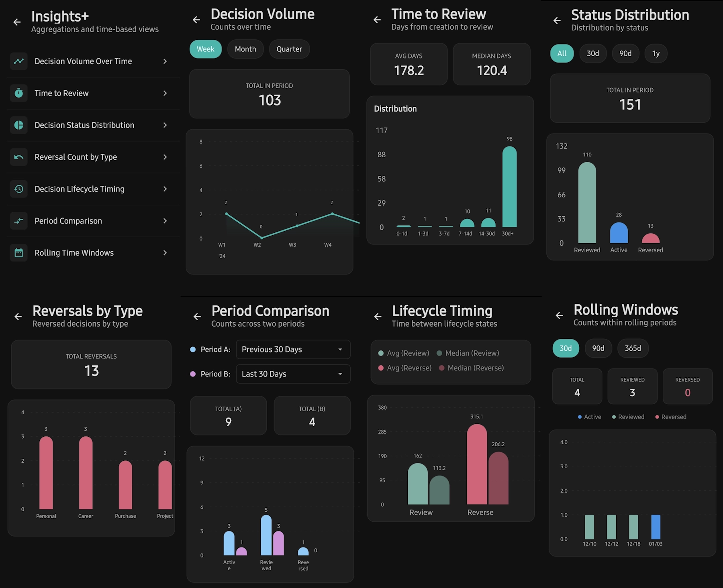Click the REVERSED value 0 card
Image resolution: width=723 pixels, height=588 pixels.
(688, 386)
